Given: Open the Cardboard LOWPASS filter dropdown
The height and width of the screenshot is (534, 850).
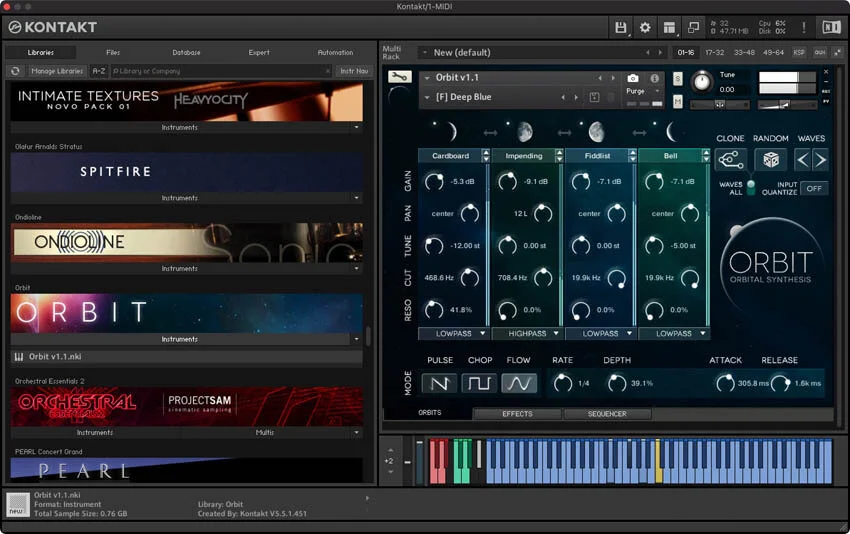Looking at the screenshot, I should click(453, 333).
